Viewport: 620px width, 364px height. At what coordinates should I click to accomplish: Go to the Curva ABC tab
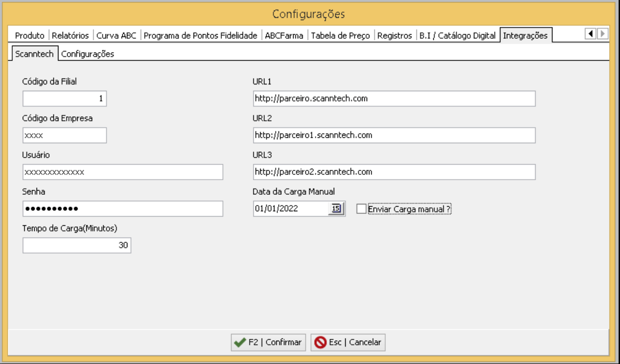click(116, 36)
